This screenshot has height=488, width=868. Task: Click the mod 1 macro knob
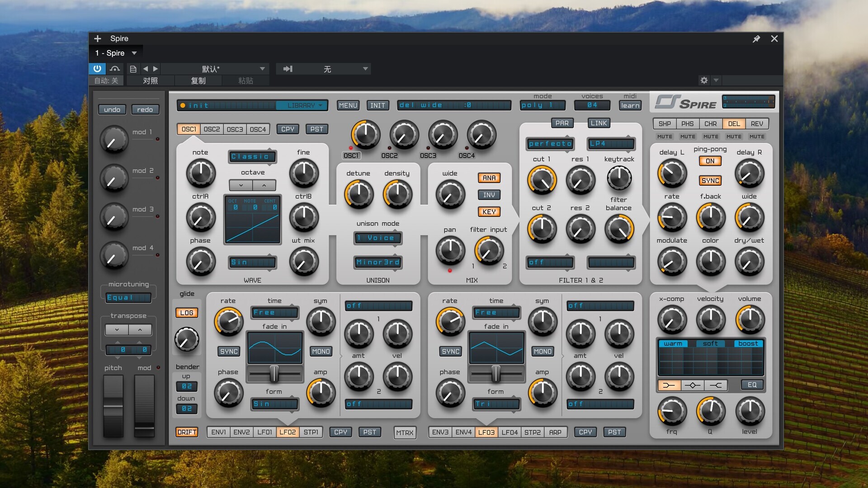(114, 140)
